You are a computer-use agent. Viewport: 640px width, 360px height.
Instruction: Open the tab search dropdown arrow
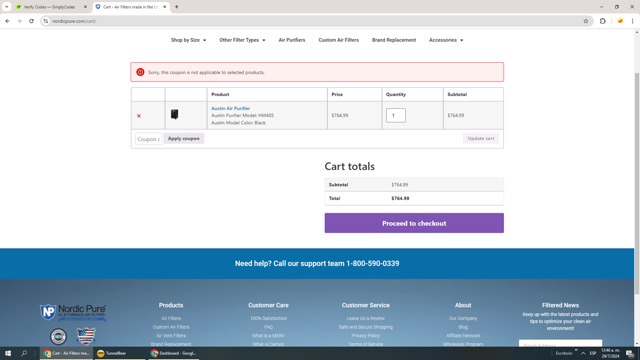(7, 7)
